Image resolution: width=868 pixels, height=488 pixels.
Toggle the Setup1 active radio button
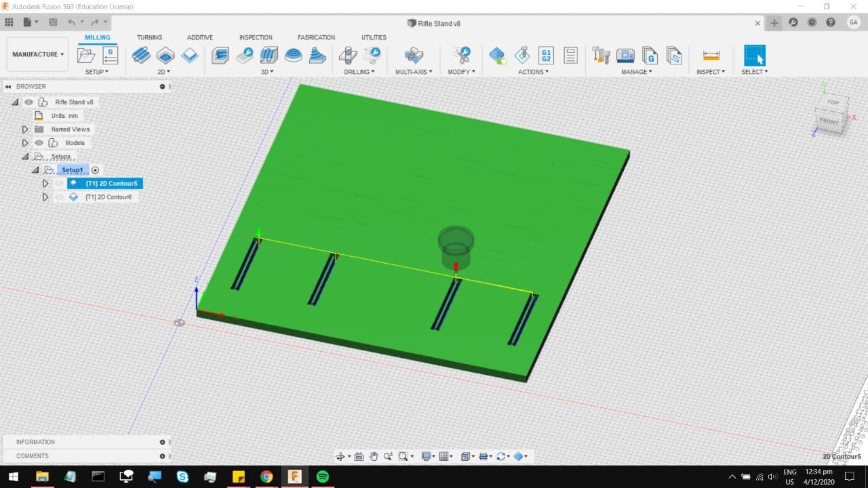[95, 170]
